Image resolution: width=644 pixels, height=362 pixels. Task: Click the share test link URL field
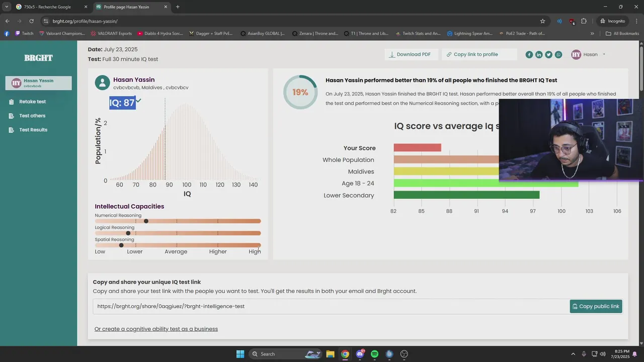[330, 306]
